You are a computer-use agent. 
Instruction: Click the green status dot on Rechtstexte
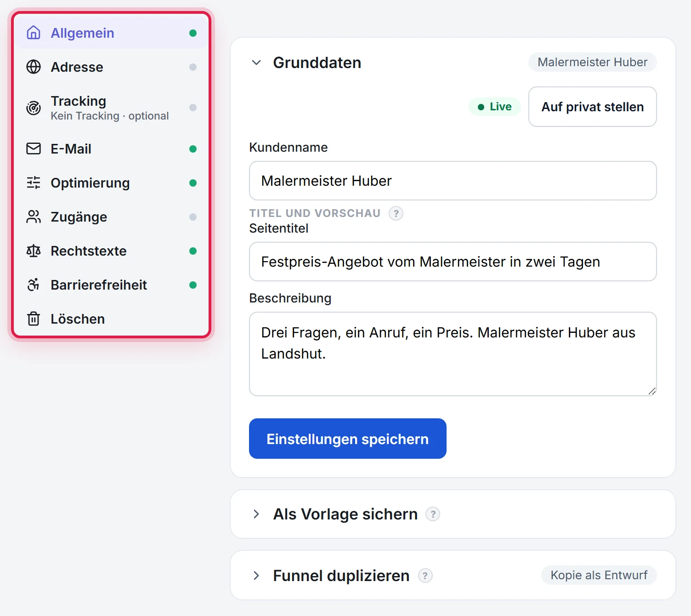(193, 251)
